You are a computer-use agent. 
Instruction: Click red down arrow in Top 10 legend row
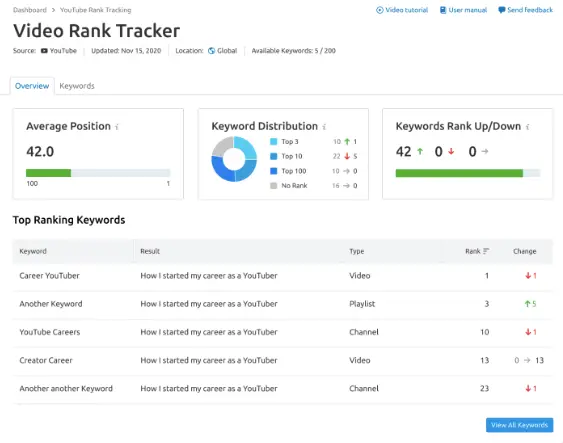[x=347, y=156]
